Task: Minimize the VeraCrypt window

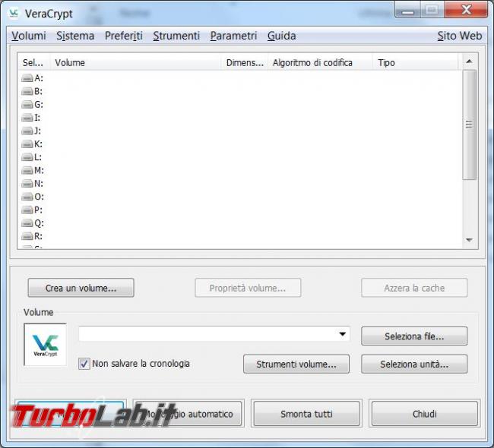Action: [407, 11]
